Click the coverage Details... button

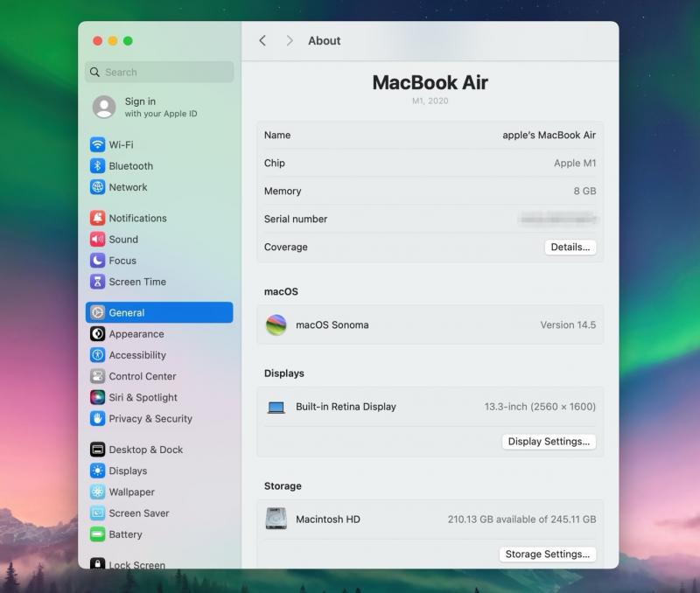(x=570, y=248)
